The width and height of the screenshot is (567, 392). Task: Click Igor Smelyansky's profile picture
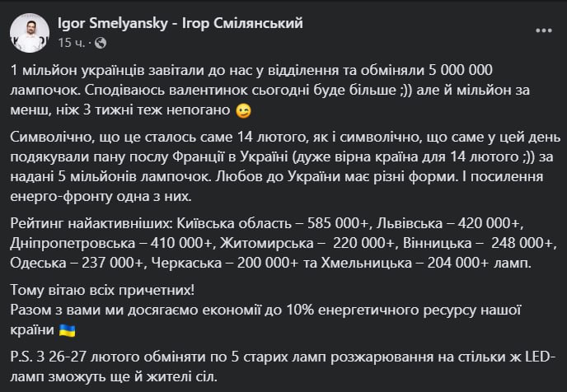pos(28,31)
